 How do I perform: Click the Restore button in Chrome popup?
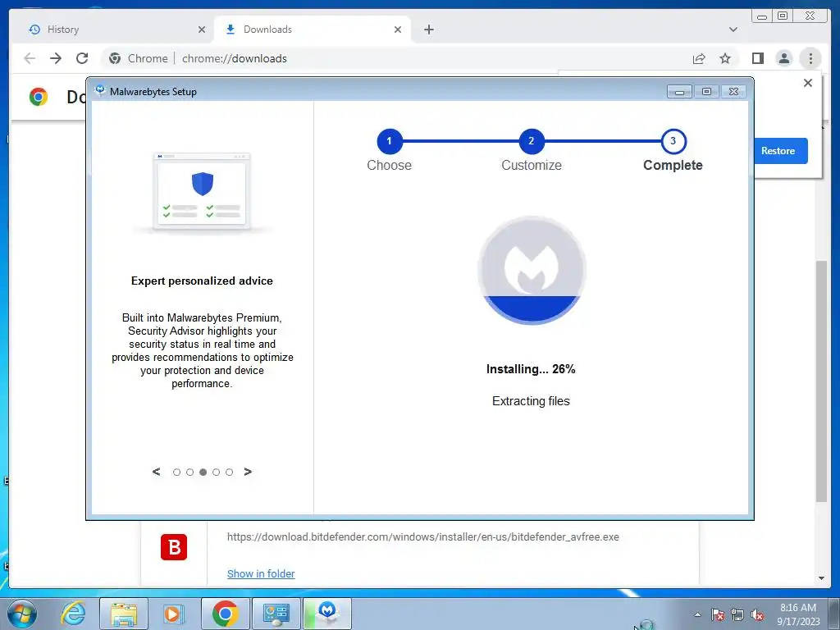(781, 151)
